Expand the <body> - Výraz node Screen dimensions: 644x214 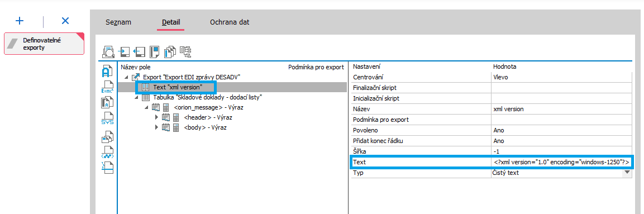pos(156,127)
